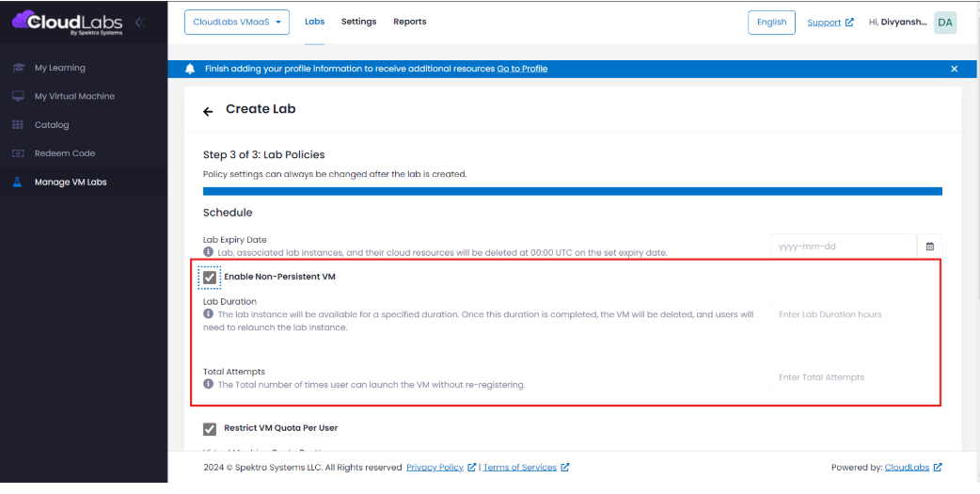Collapse the sidebar with double-chevron icon

tap(140, 22)
